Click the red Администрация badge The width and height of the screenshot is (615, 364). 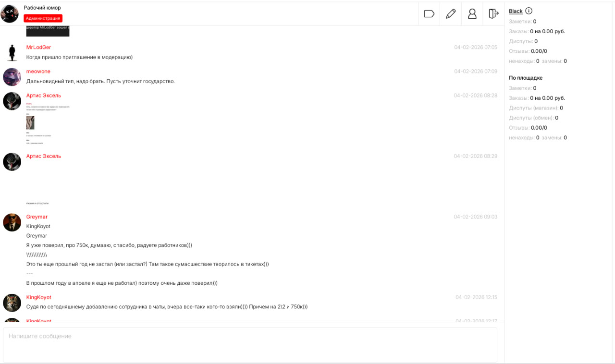(x=43, y=18)
